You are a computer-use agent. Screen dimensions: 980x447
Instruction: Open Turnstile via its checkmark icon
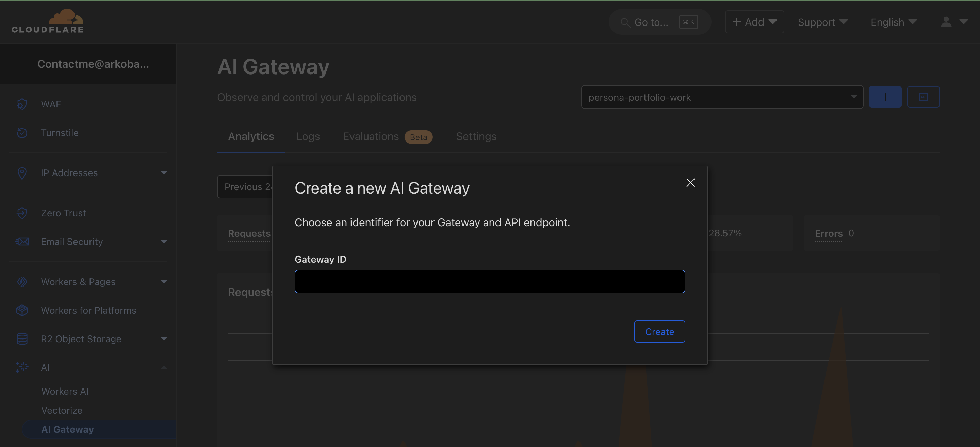[22, 133]
